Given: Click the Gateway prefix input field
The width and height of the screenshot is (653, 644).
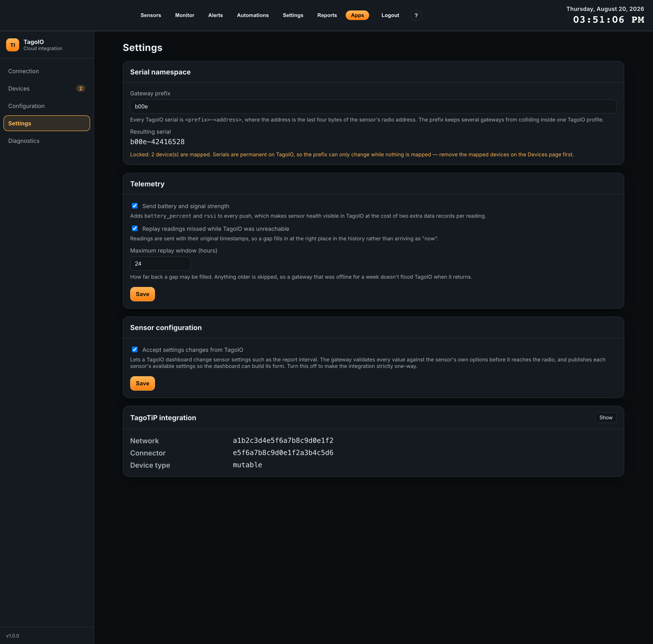Looking at the screenshot, I should (x=373, y=106).
